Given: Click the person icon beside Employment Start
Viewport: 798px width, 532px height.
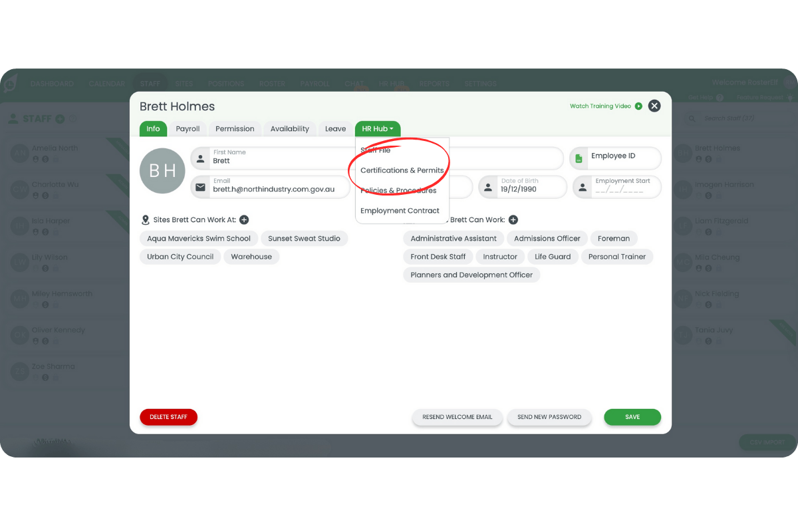Looking at the screenshot, I should pyautogui.click(x=583, y=187).
